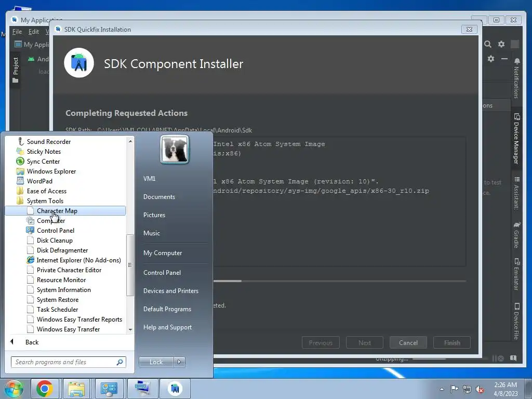Image resolution: width=532 pixels, height=399 pixels.
Task: Open the Assistant side tab
Action: click(516, 193)
